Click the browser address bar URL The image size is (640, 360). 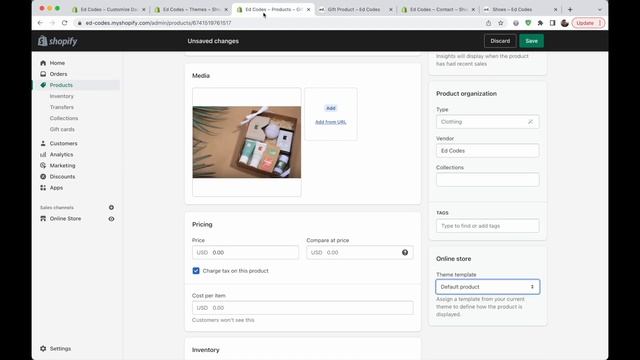pyautogui.click(x=158, y=23)
